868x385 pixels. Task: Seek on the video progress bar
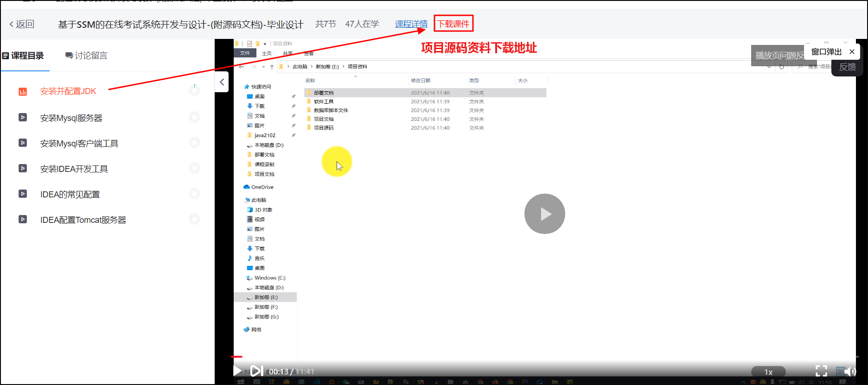tap(545, 357)
